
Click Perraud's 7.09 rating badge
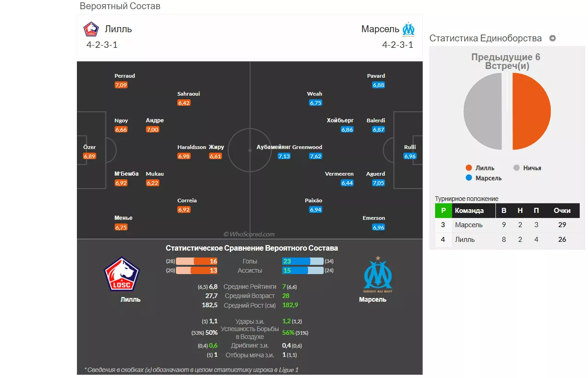121,85
